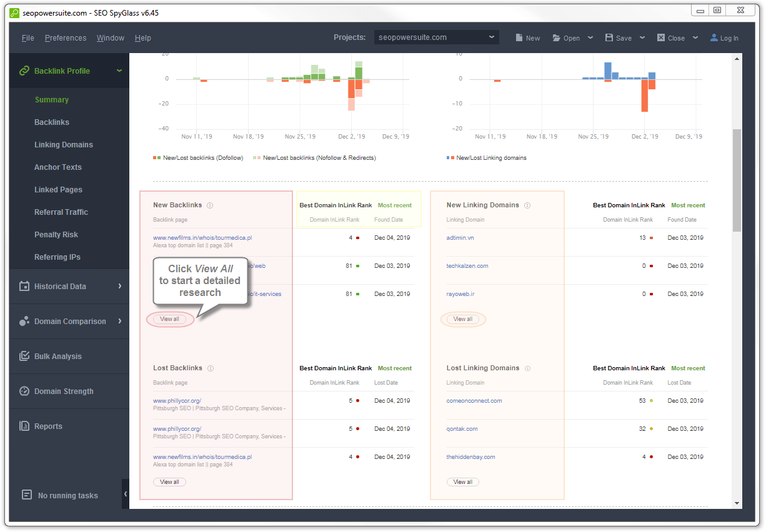Open the Preferences menu

click(x=66, y=38)
